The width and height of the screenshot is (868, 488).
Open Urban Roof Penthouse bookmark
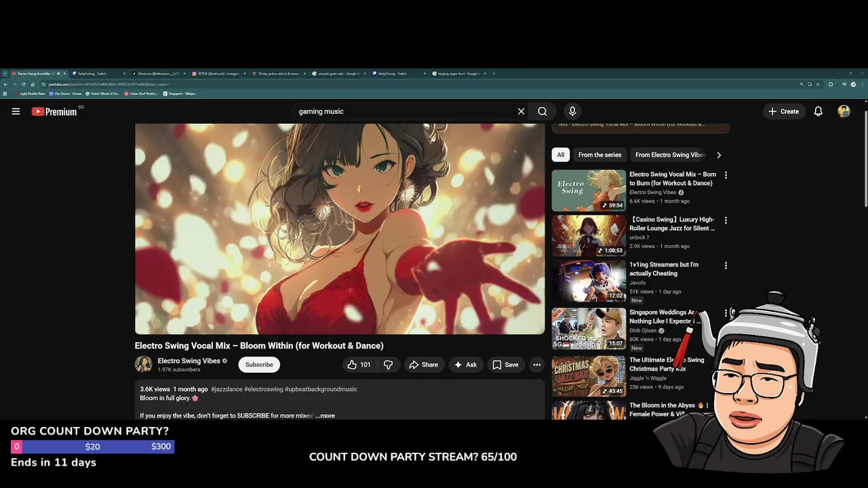[141, 94]
